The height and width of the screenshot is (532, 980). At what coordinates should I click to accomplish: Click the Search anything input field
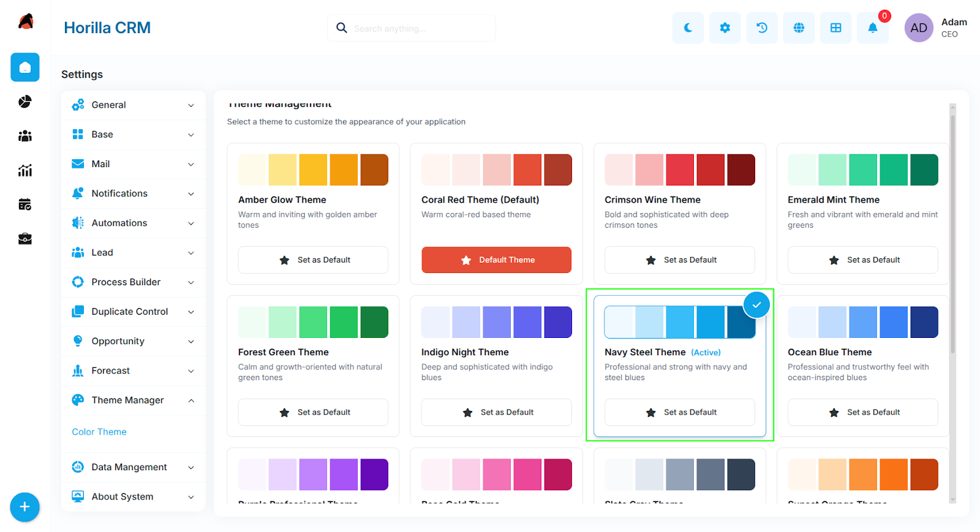(x=423, y=28)
